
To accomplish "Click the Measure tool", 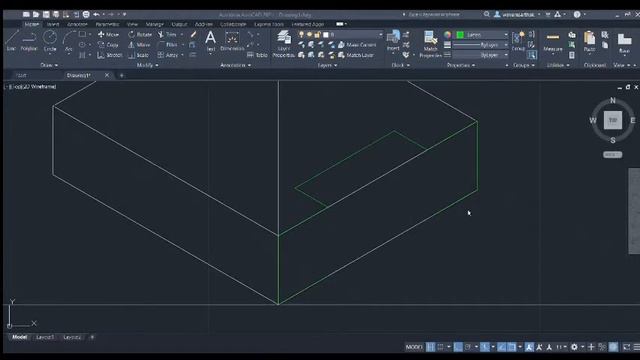I will pos(553,42).
